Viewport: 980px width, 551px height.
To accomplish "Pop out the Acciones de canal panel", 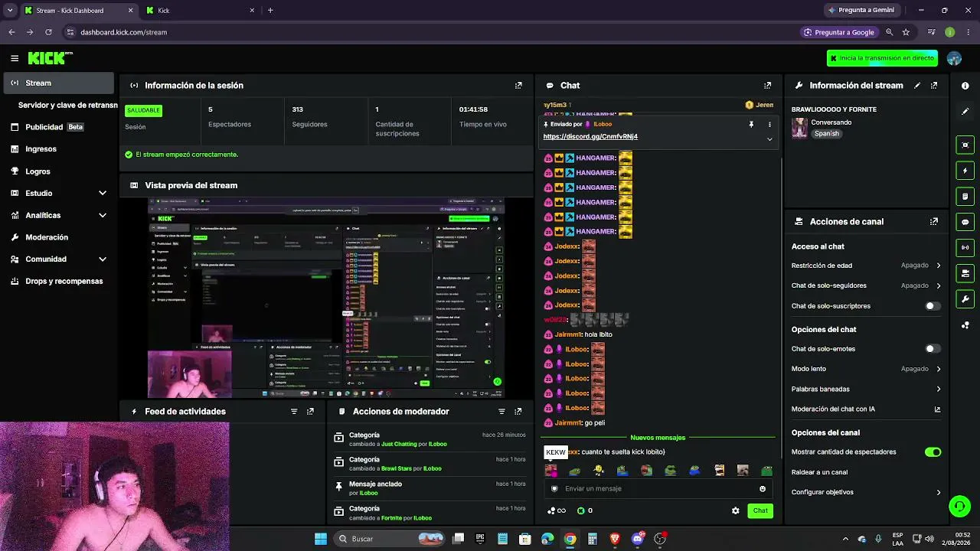I will coord(934,222).
